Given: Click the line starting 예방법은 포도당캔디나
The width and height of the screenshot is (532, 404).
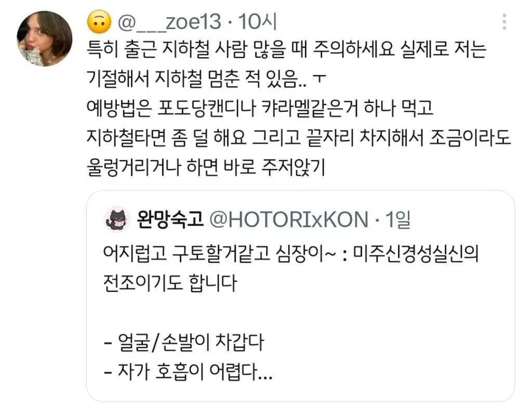Looking at the screenshot, I should tap(260, 108).
